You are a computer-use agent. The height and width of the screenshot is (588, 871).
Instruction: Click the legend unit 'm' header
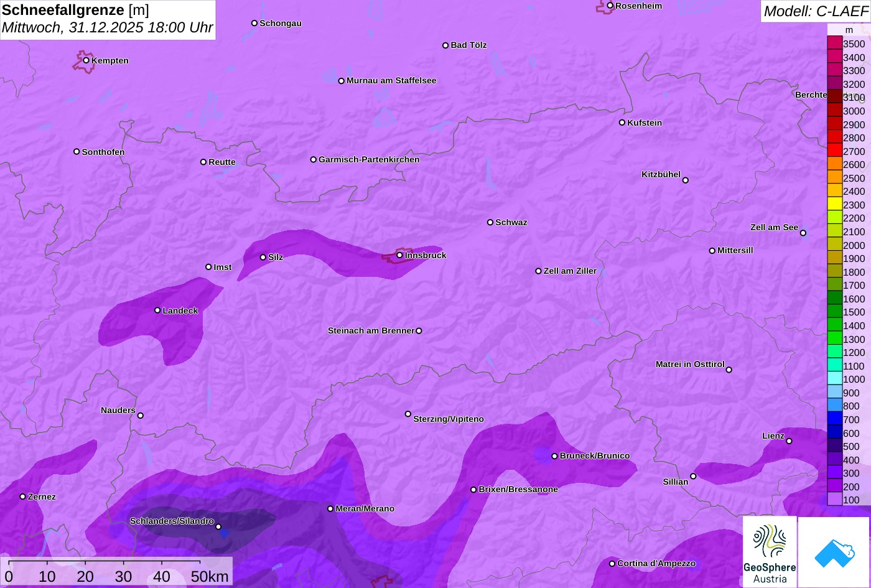click(849, 30)
